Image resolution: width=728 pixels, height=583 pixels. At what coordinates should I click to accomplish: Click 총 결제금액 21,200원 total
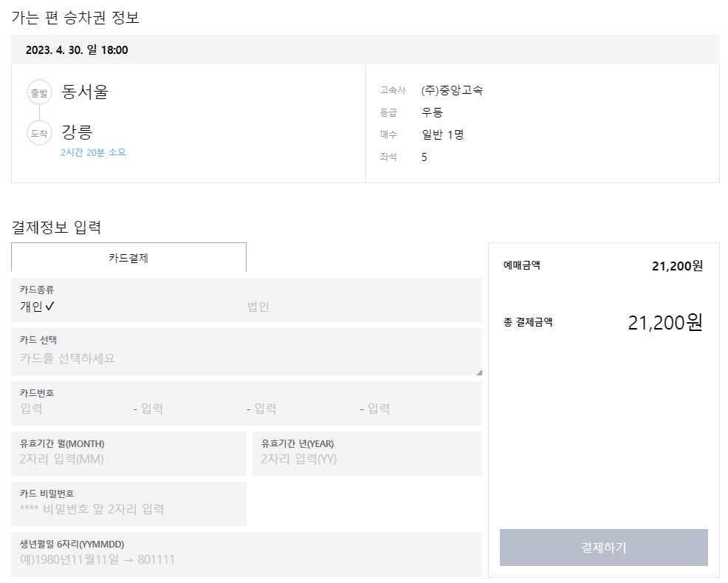pyautogui.click(x=665, y=322)
